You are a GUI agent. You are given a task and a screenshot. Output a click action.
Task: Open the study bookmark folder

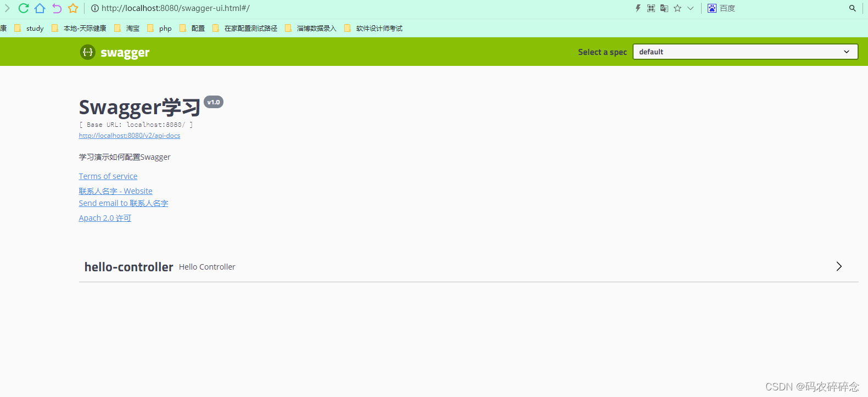29,29
